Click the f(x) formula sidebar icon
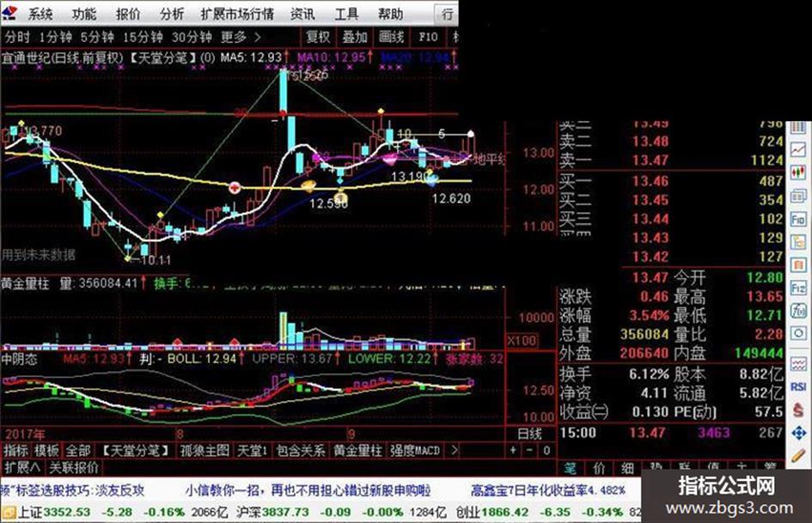Screen dimensions: 812x523 (798, 311)
